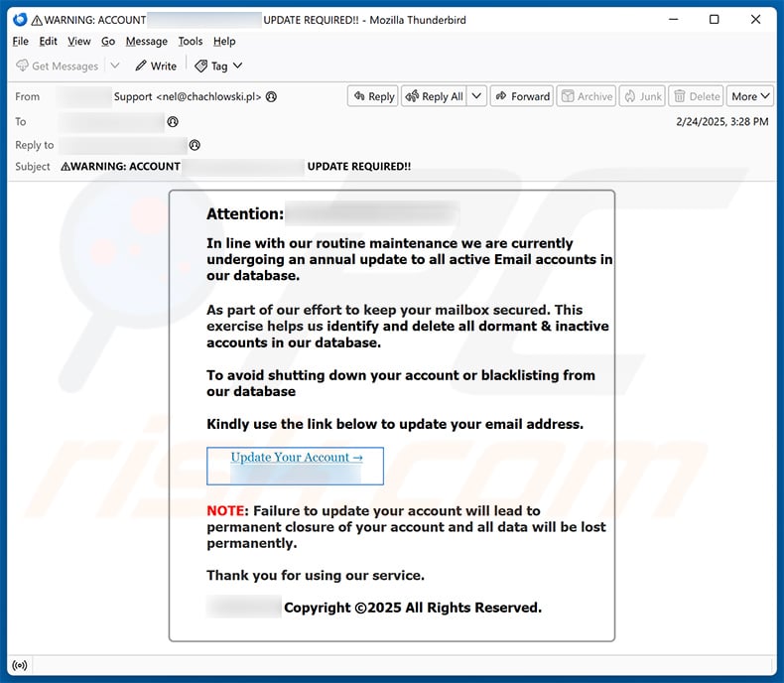Click the Get Messages button

point(57,66)
